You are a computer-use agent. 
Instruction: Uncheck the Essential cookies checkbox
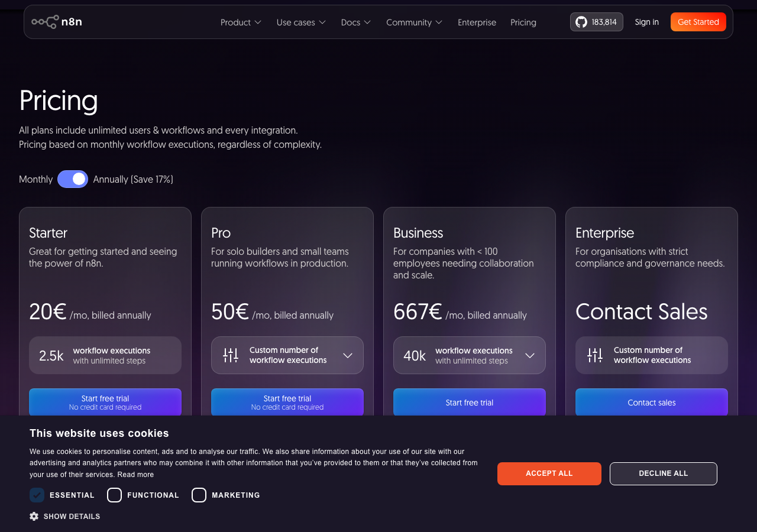[x=37, y=495]
